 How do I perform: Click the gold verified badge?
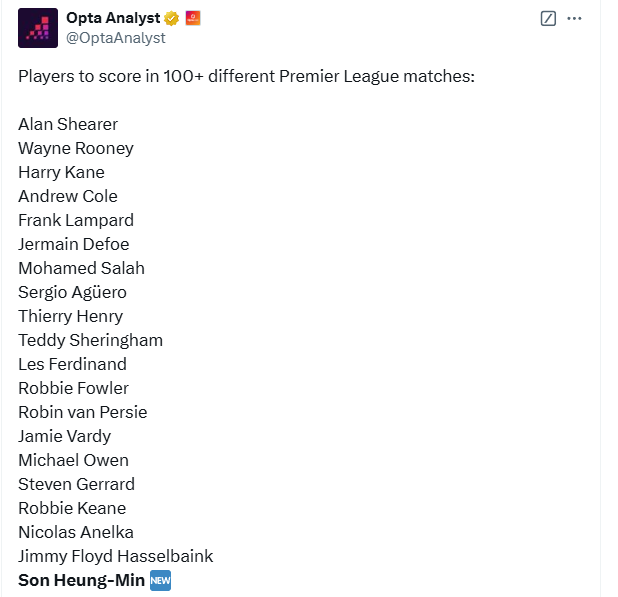pyautogui.click(x=172, y=18)
